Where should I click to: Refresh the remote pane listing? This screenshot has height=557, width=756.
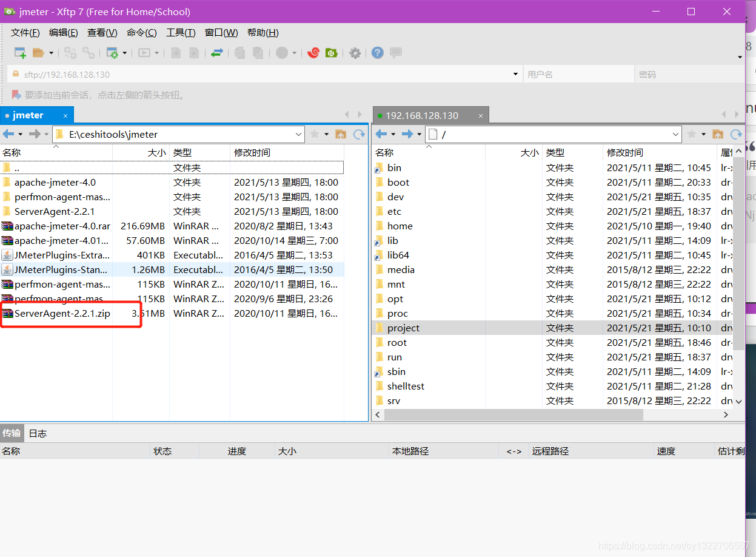tap(736, 134)
